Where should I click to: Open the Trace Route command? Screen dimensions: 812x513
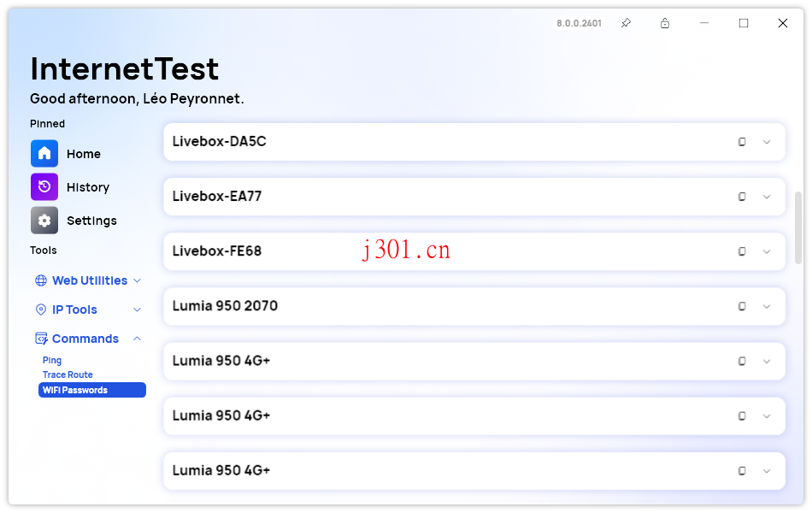point(68,374)
